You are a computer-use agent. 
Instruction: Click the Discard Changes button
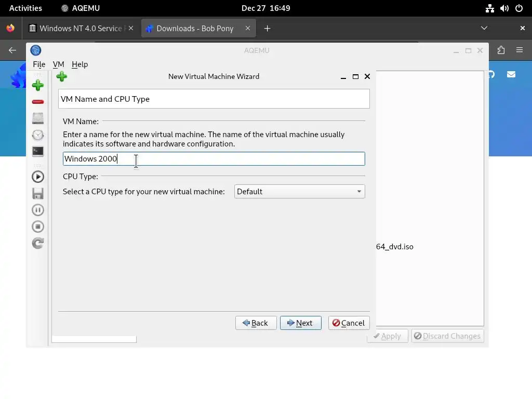coord(448,336)
